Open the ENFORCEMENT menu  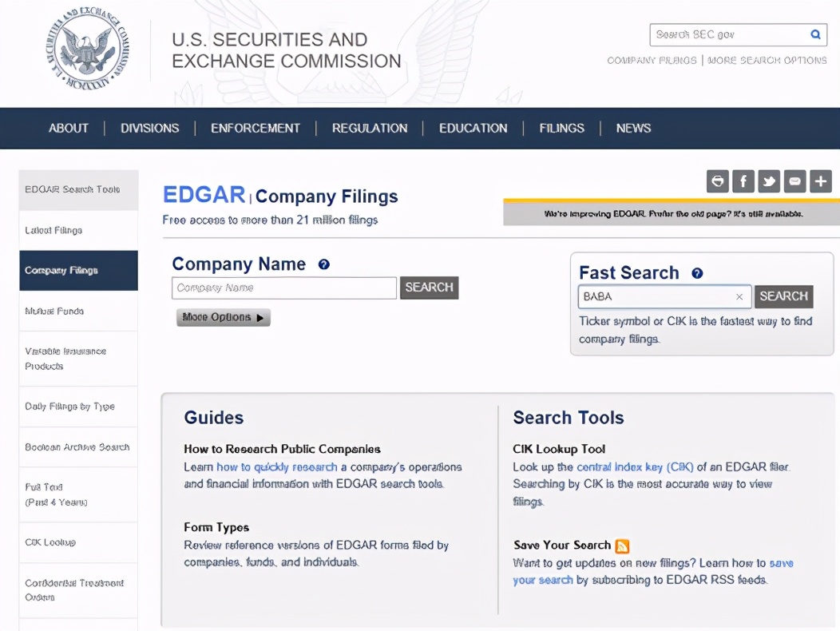pos(255,128)
